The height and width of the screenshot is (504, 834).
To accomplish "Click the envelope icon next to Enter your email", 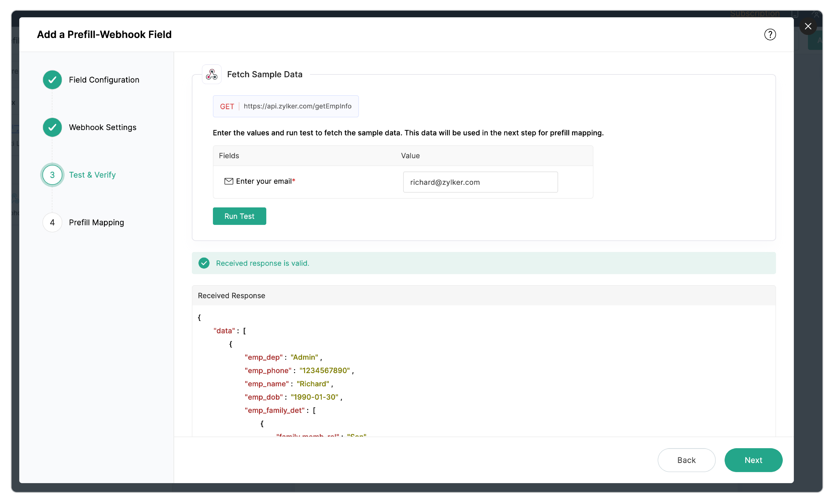I will pyautogui.click(x=229, y=181).
